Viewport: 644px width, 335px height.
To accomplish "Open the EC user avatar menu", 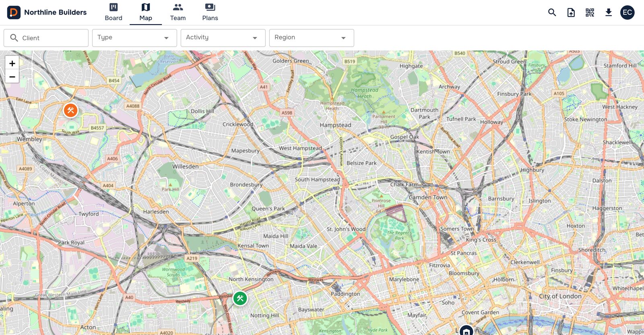I will pos(627,12).
